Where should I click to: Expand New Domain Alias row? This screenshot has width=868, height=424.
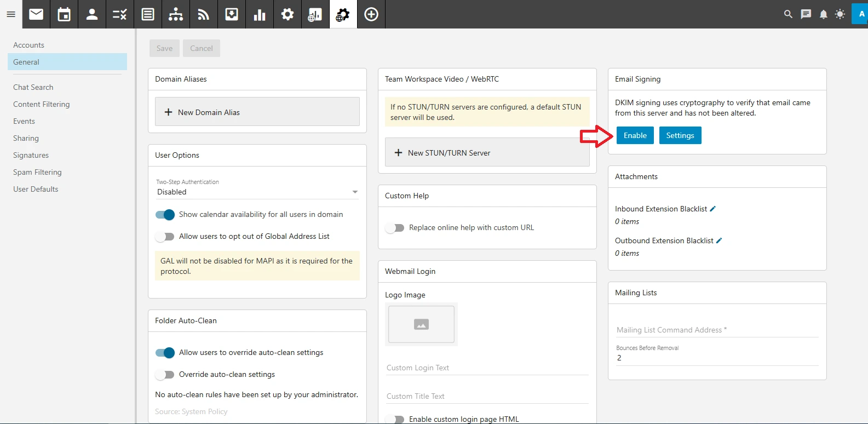(x=257, y=112)
